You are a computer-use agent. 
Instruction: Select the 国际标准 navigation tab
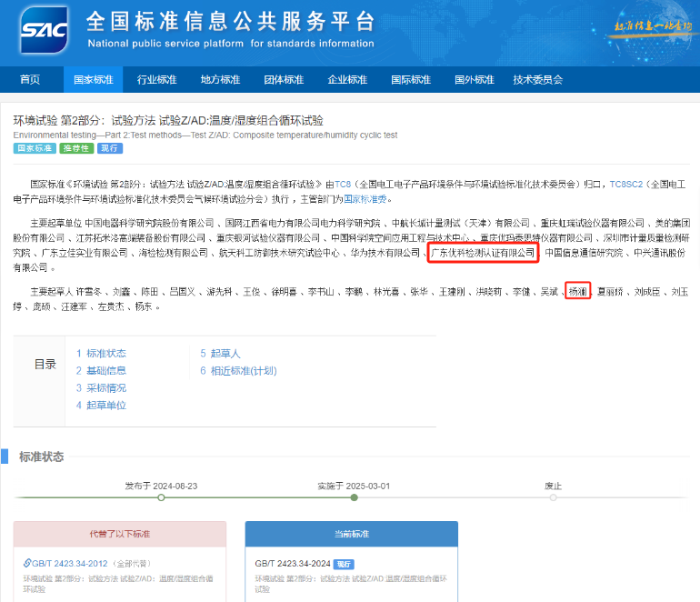click(x=411, y=80)
